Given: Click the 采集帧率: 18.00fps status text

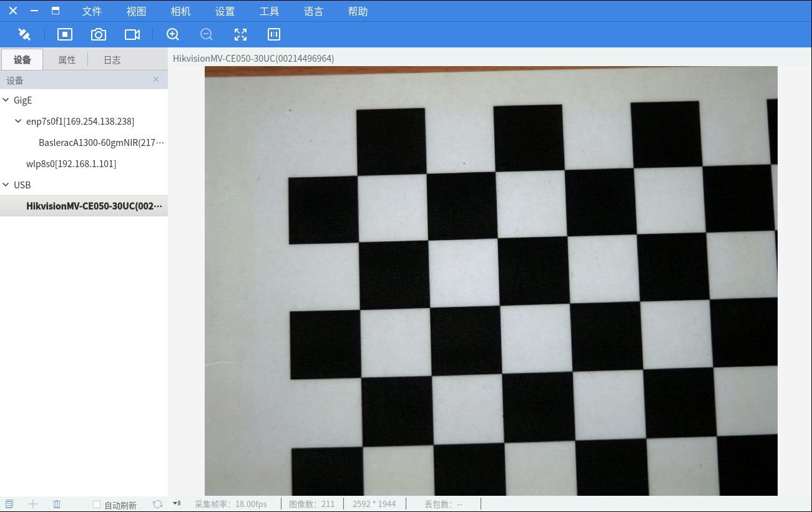Looking at the screenshot, I should tap(230, 504).
